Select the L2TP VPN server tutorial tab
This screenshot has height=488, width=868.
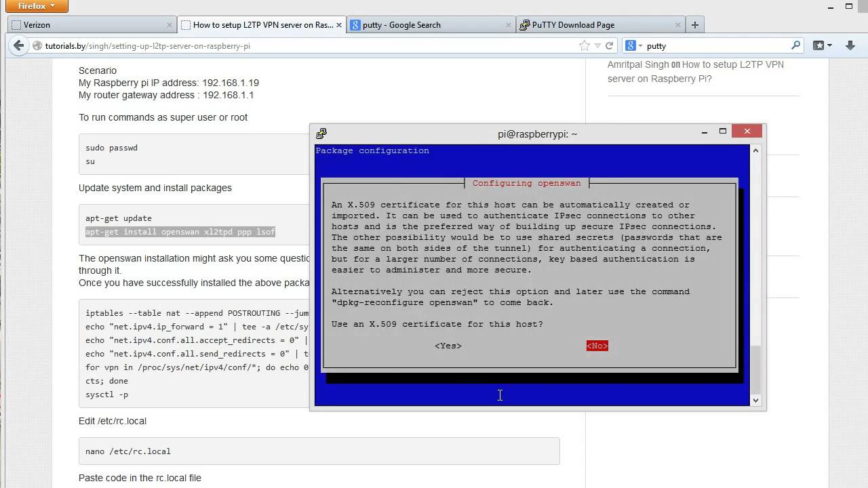pos(261,25)
